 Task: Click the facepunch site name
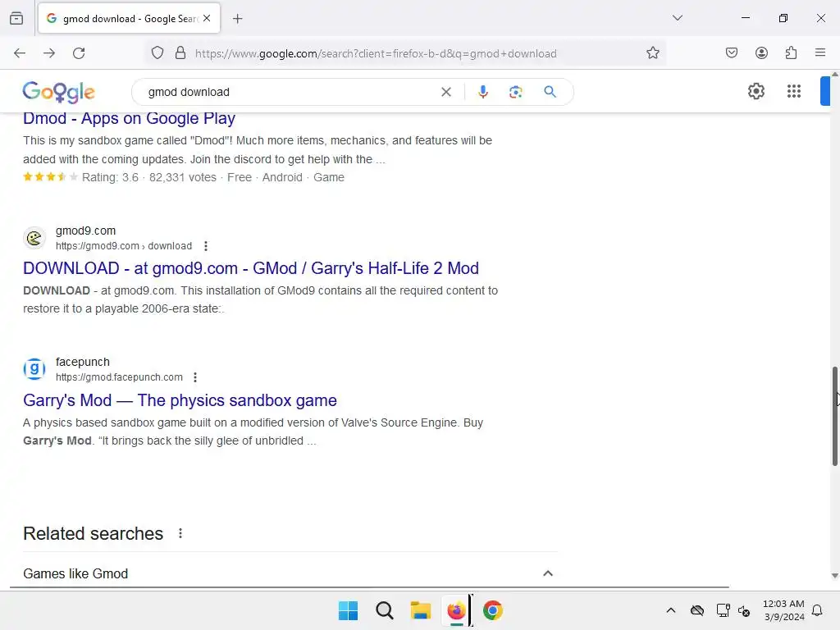pos(83,362)
